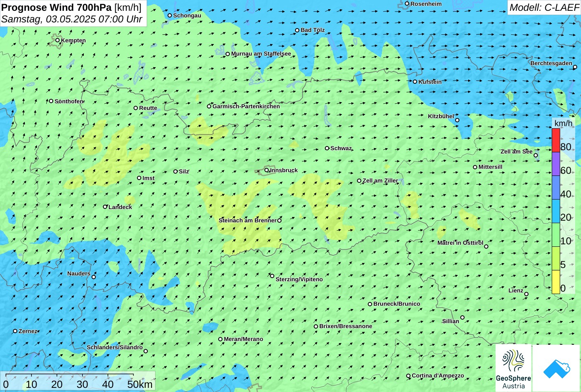Click the 50km scale bar label

(140, 384)
